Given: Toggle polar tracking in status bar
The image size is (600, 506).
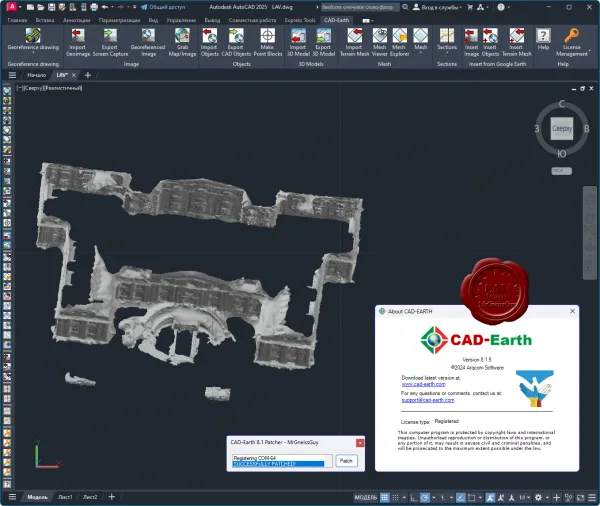Looking at the screenshot, I should (x=425, y=497).
